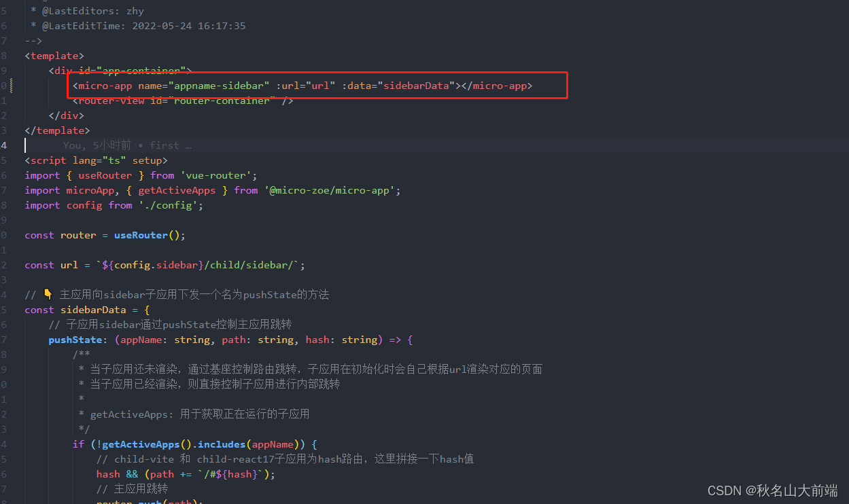Screen dimensions: 849x504
Task: Click the git blame text 'You, 5小时前 • first'
Action: (x=126, y=145)
